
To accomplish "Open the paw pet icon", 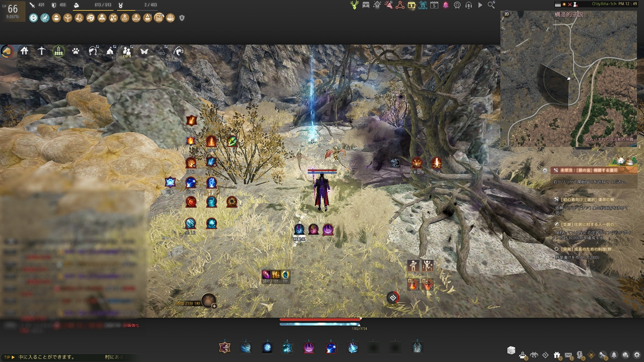I will click(75, 51).
